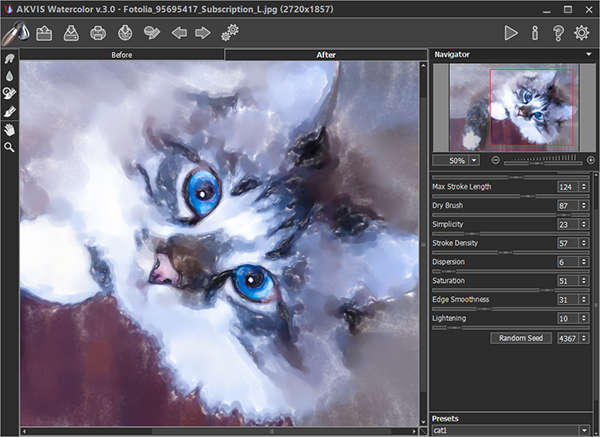Click the Random Seed button
The image size is (600, 437).
[521, 338]
